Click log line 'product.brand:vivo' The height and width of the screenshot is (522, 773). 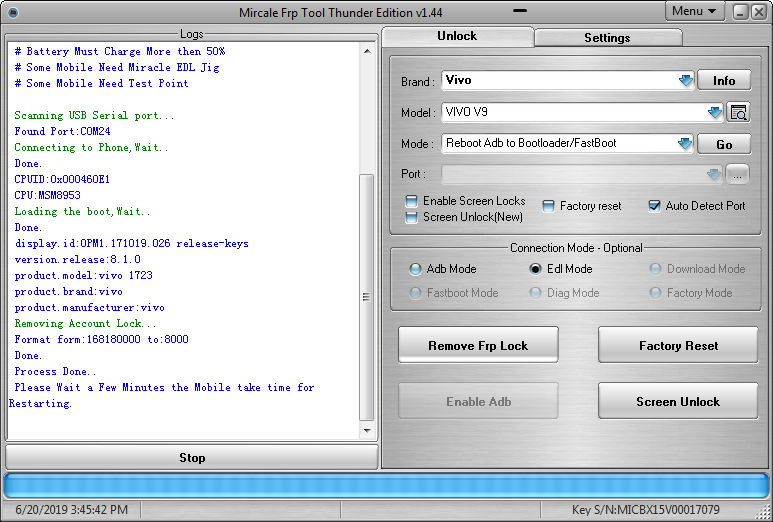coord(69,292)
